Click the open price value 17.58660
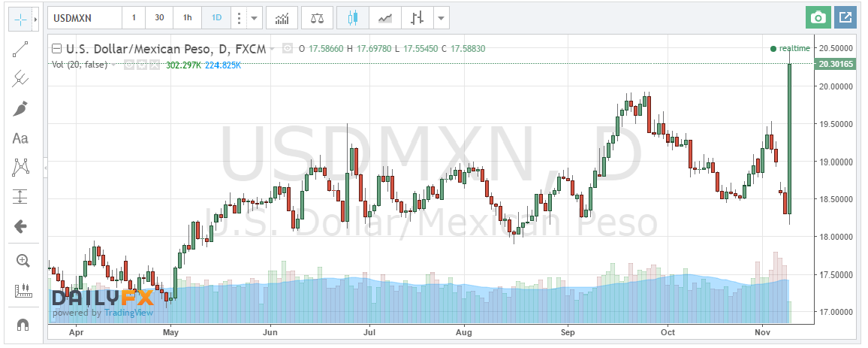 (x=325, y=49)
